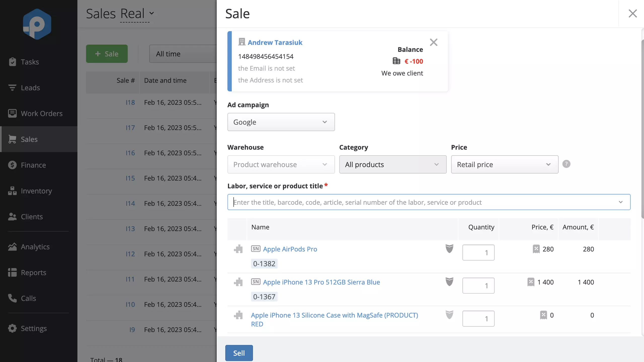Open the Product warehouse dropdown

281,164
